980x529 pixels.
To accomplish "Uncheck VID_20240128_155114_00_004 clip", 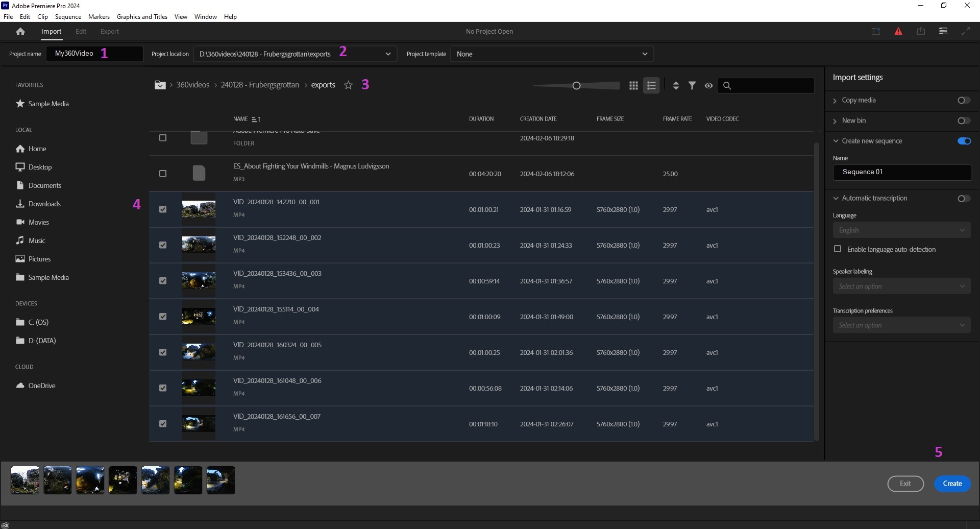I will click(x=163, y=317).
